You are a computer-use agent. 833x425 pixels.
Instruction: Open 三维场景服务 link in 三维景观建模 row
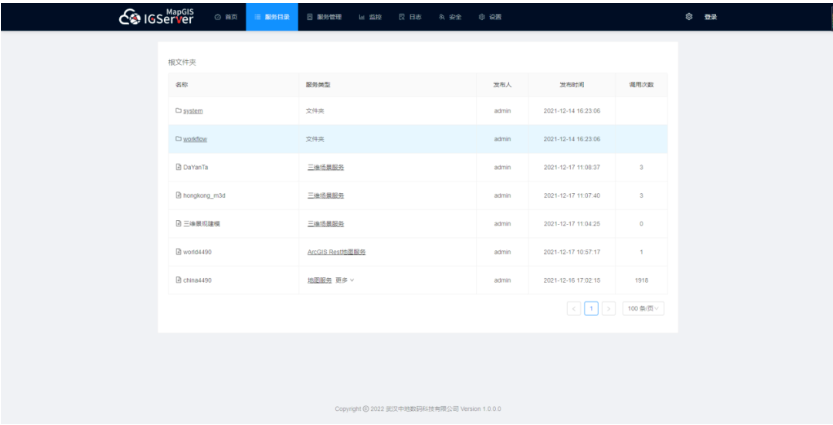pos(326,224)
